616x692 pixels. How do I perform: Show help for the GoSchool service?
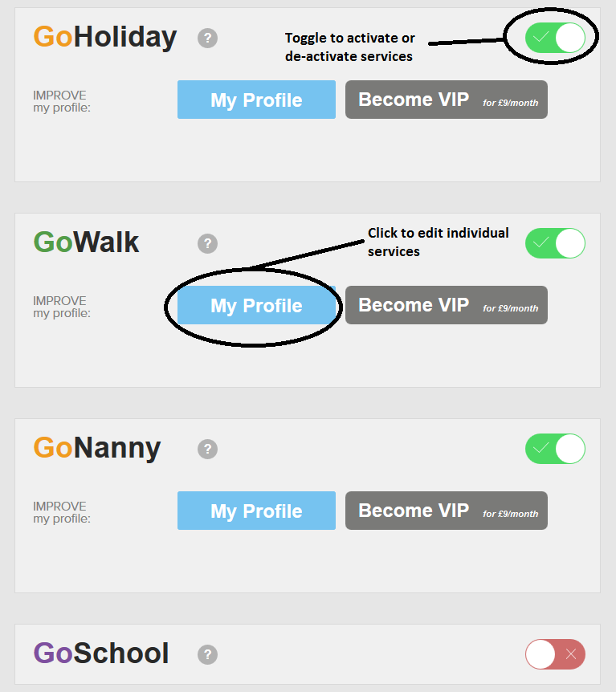208,654
